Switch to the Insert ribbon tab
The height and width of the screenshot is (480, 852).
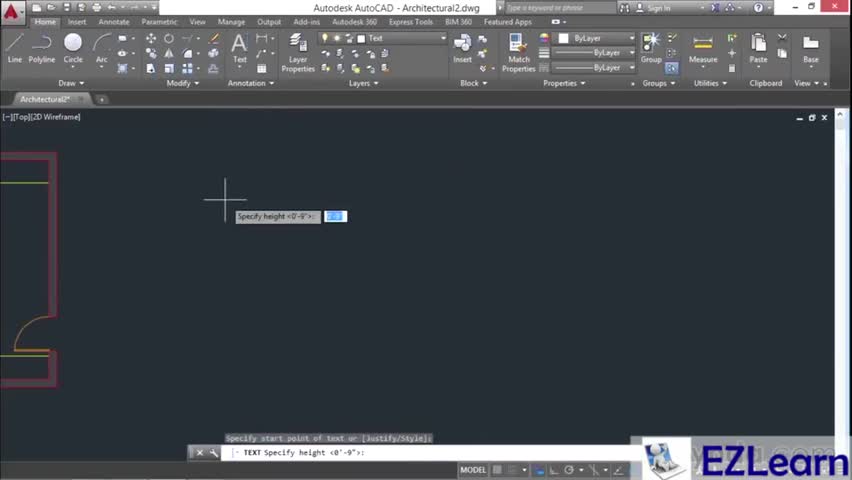pos(77,22)
